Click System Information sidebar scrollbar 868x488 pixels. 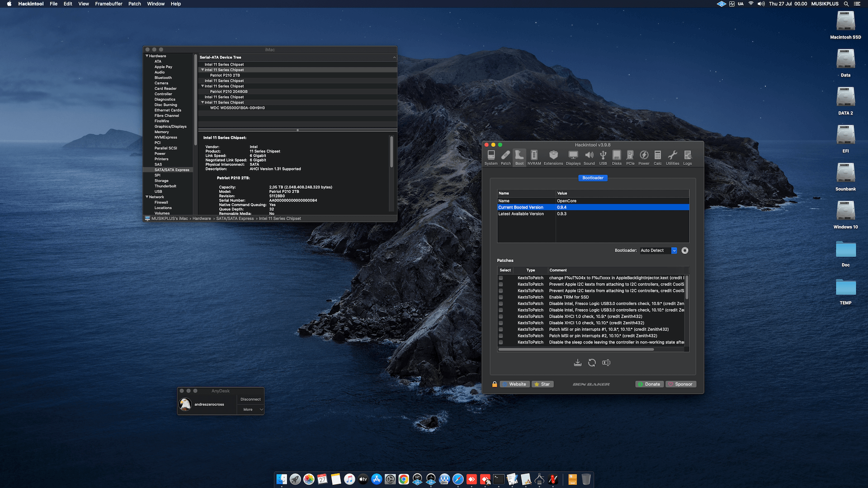tap(195, 100)
